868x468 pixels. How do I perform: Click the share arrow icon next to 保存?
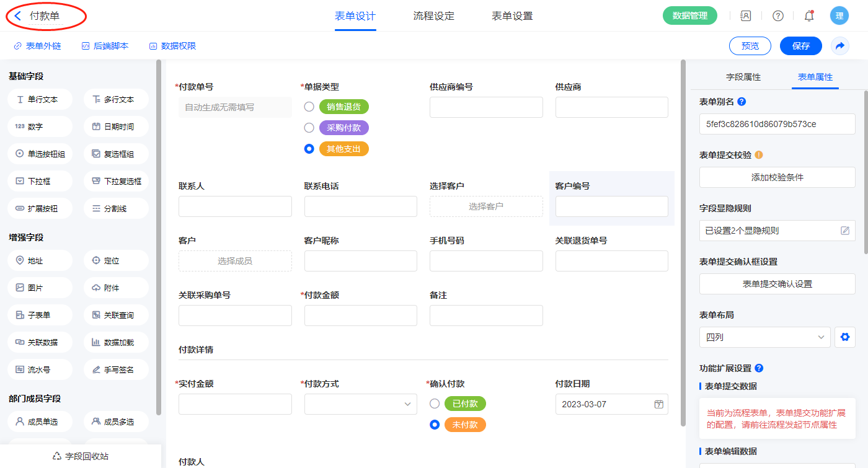coord(840,46)
